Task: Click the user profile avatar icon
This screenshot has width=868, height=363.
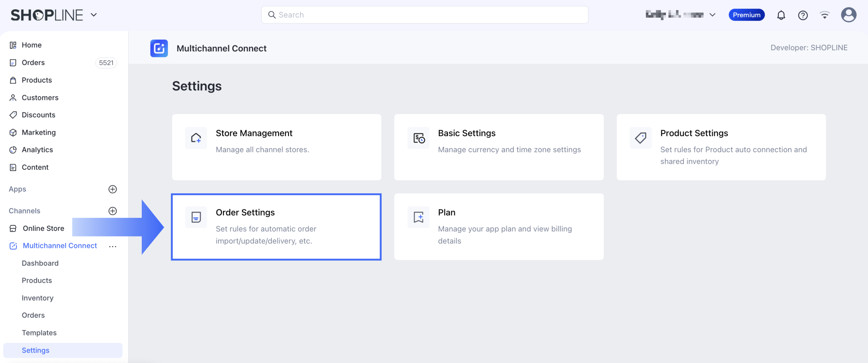Action: click(x=848, y=15)
